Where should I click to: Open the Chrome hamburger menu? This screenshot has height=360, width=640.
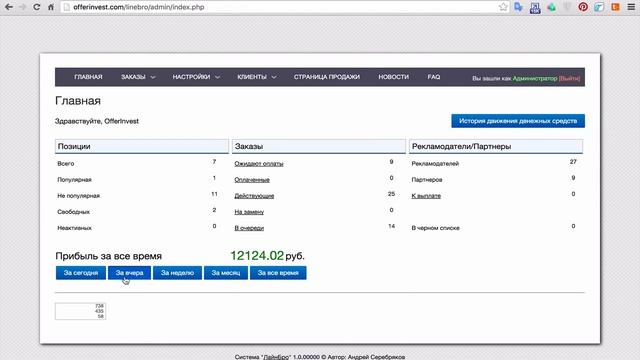[631, 7]
